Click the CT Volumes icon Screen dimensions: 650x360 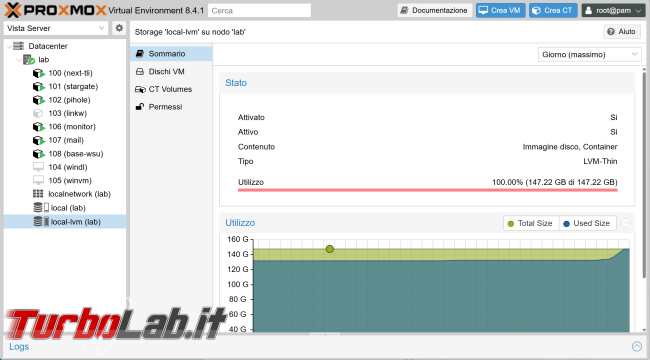click(140, 89)
